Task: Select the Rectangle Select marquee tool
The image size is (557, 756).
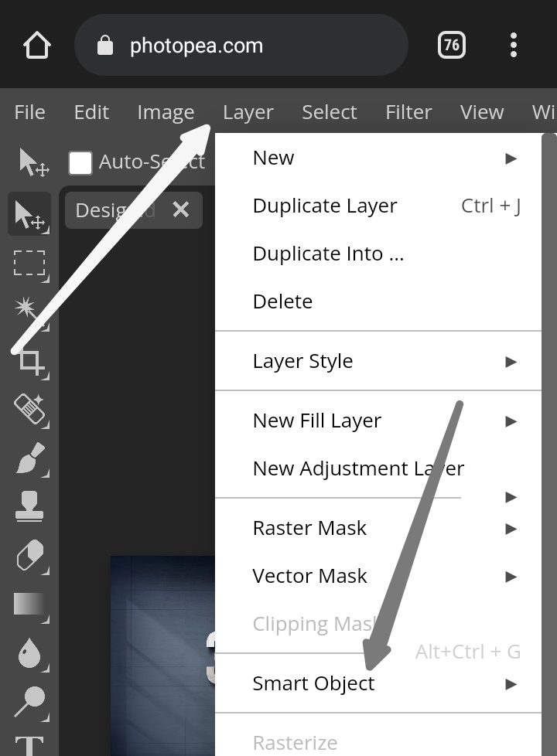Action: (29, 264)
